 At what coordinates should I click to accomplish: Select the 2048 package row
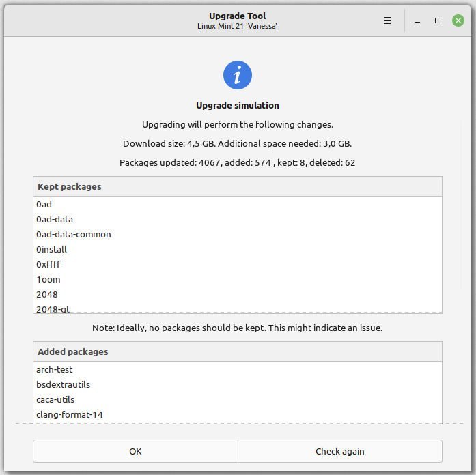(47, 294)
